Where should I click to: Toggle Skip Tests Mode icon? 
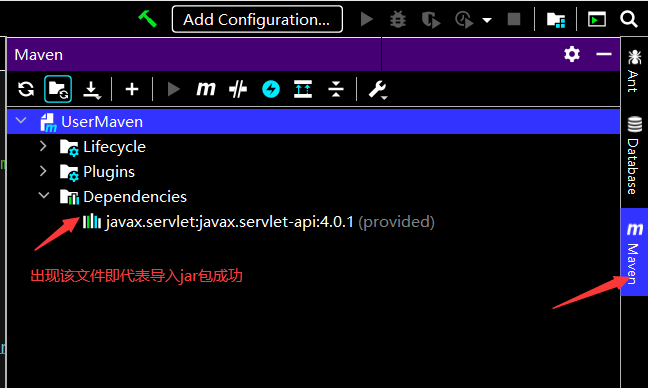pos(238,89)
